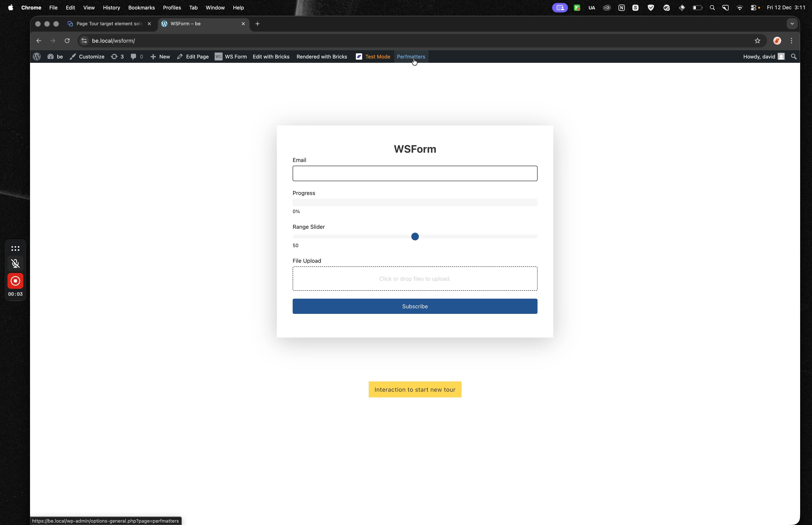Open the Perfmatters settings link
This screenshot has height=525, width=812.
[x=411, y=57]
